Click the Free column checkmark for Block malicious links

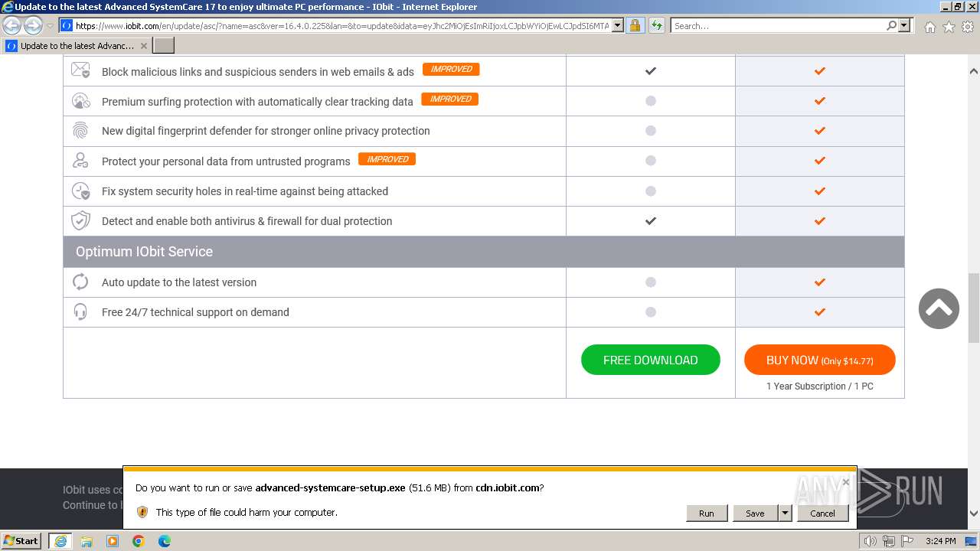click(x=651, y=70)
